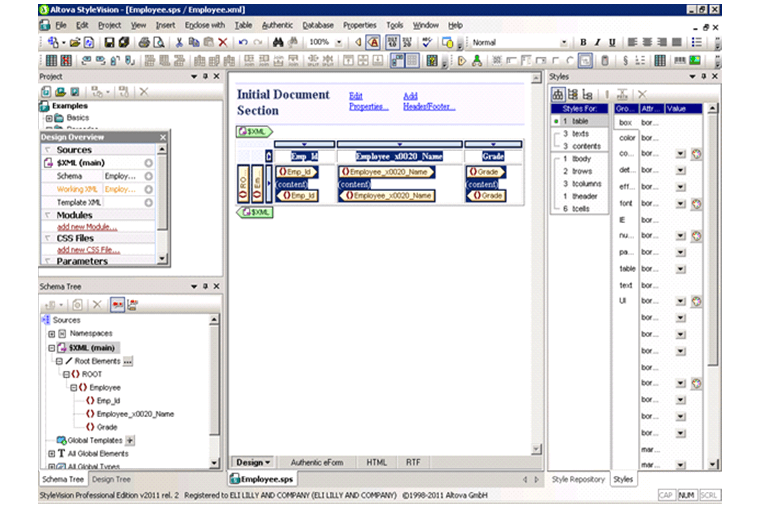Delete with the red X toolbar icon
This screenshot has width=757, height=511.
(223, 43)
